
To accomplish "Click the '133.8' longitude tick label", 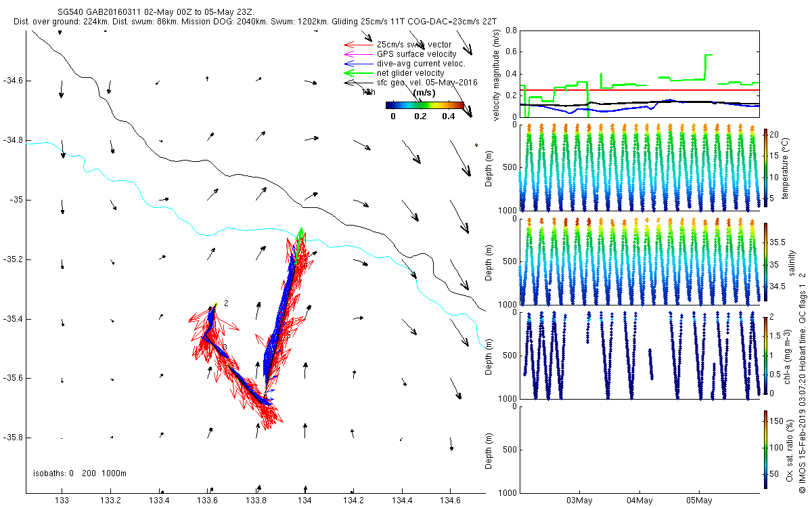I will 256,501.
